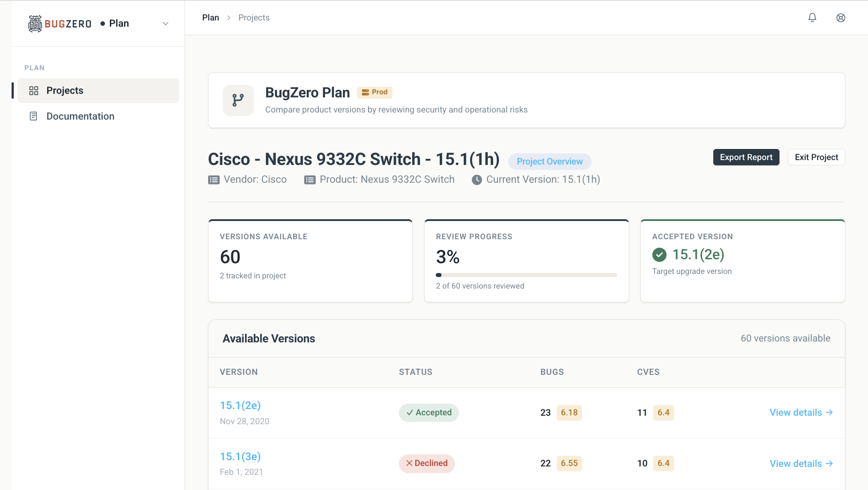The width and height of the screenshot is (868, 490).
Task: Click the 'Nov 28, 2020' date
Action: point(245,422)
